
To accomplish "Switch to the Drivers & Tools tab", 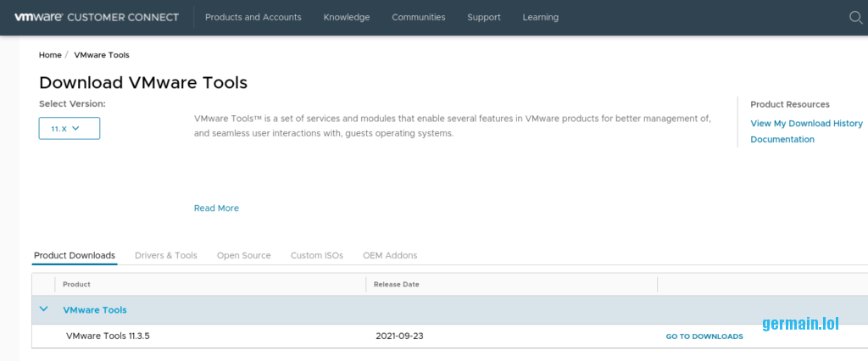I will coord(166,255).
